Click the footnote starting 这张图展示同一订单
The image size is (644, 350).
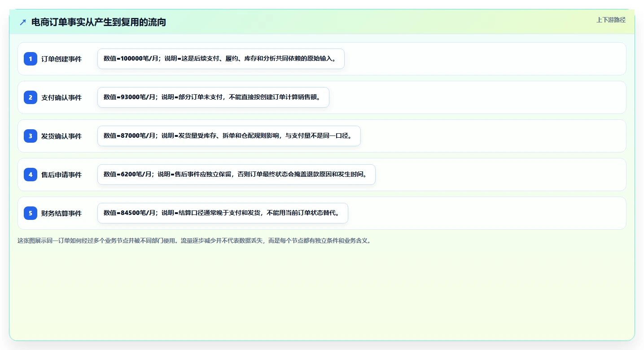click(194, 241)
